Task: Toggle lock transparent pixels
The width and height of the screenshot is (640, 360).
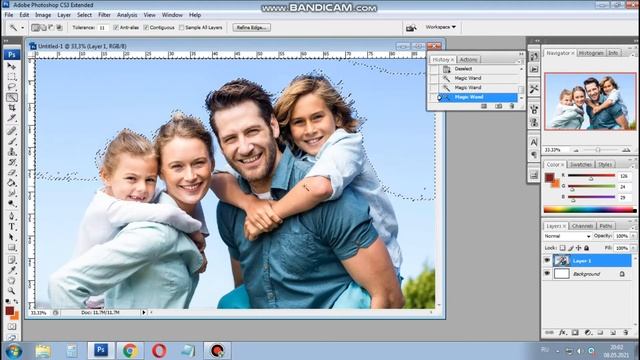Action: 562,248
